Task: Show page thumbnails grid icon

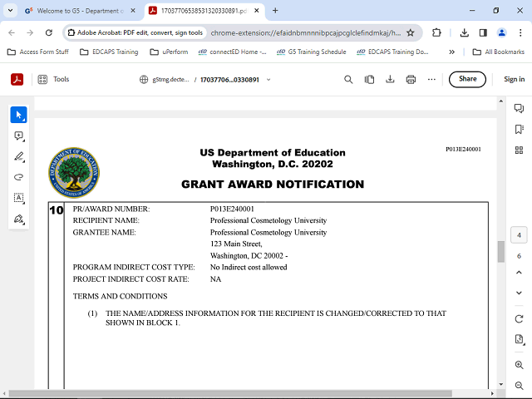Action: 519,150
